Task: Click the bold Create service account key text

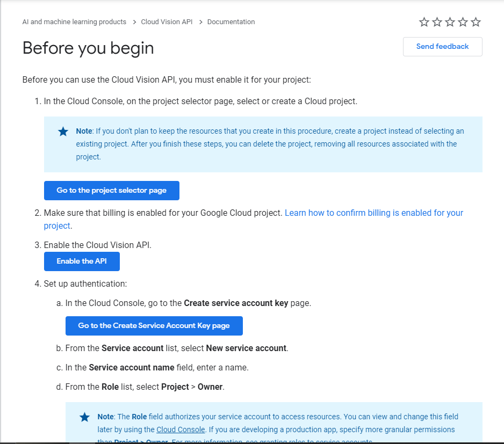Action: coord(236,303)
